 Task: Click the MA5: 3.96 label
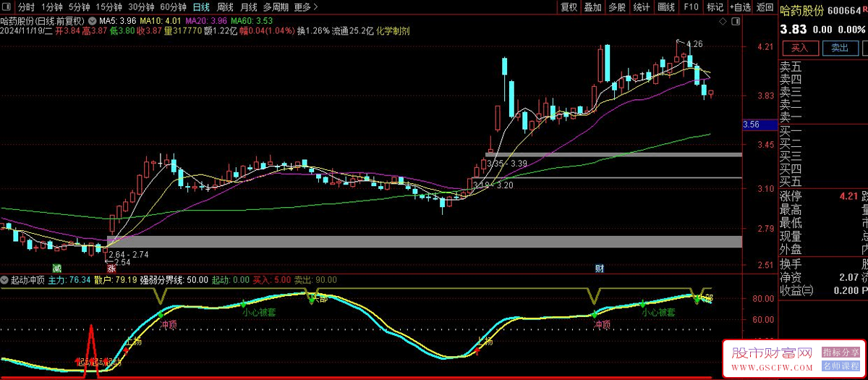pos(117,21)
